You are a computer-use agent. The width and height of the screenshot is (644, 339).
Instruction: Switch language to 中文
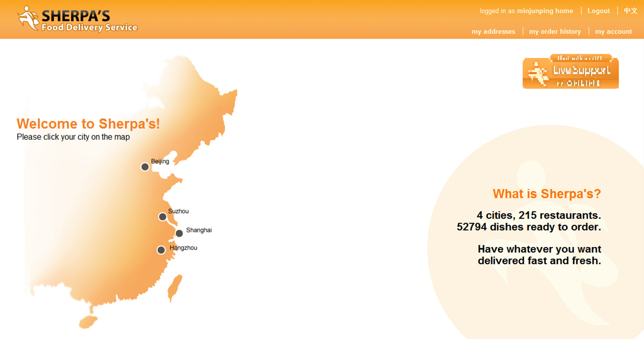630,11
